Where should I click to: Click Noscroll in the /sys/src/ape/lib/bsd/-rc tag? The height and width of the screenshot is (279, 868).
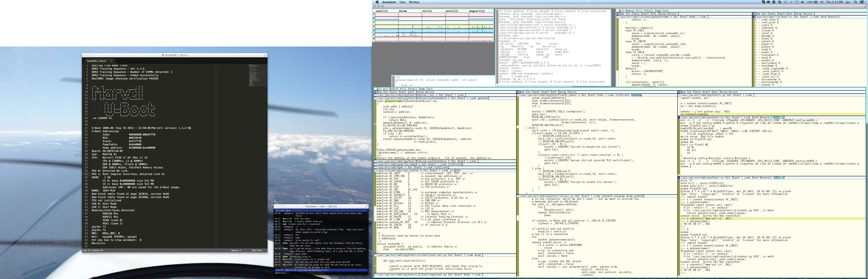[x=834, y=16]
